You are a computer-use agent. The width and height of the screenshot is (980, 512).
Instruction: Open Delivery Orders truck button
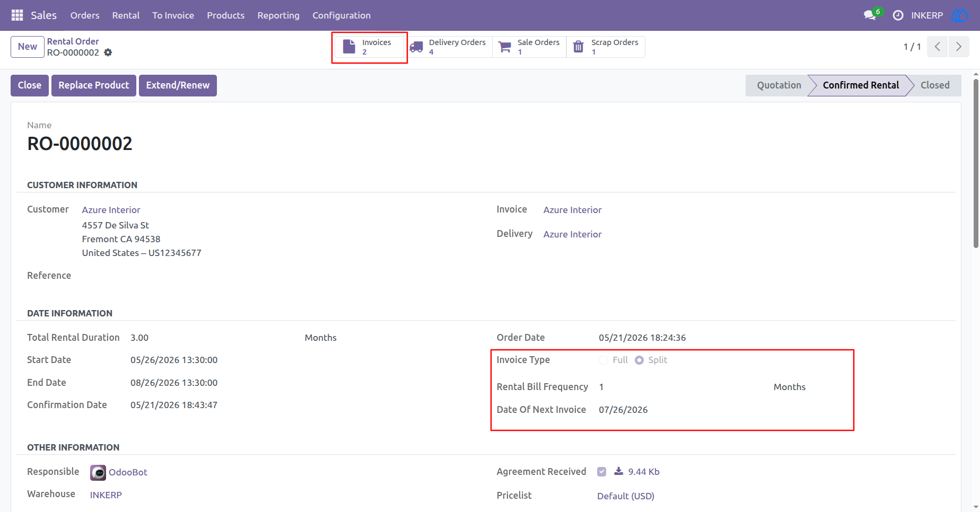(449, 47)
